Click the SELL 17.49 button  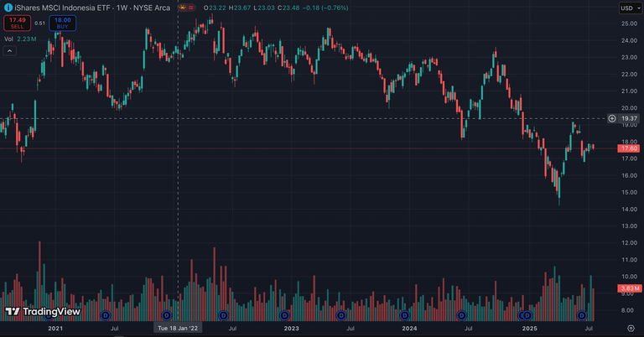16,23
